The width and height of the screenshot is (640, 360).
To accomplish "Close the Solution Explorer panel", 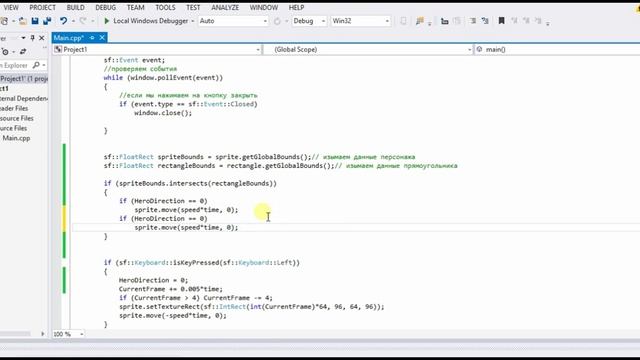I will coord(42,38).
